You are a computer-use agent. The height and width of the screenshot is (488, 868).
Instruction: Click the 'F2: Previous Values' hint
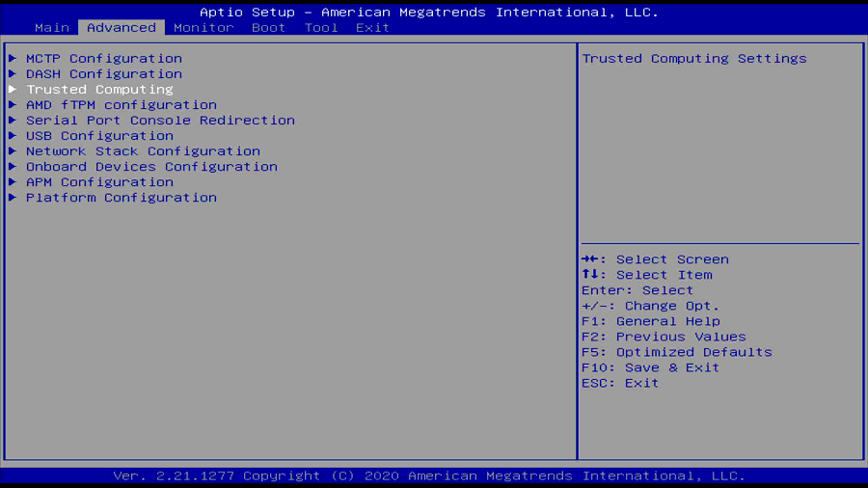[x=664, y=337]
